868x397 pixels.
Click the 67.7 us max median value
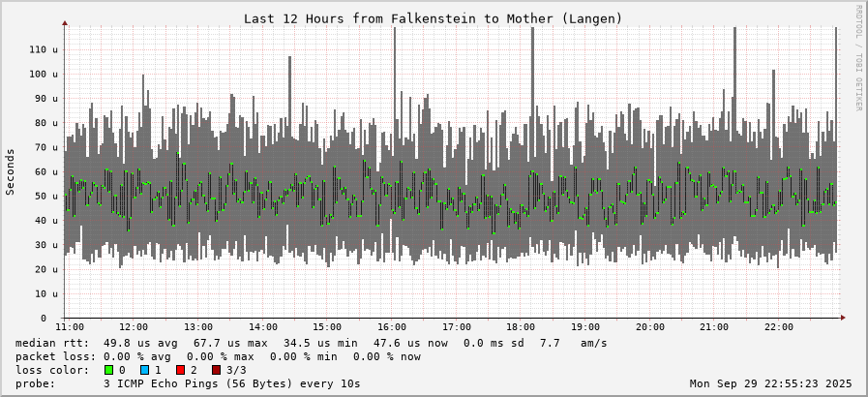click(230, 344)
